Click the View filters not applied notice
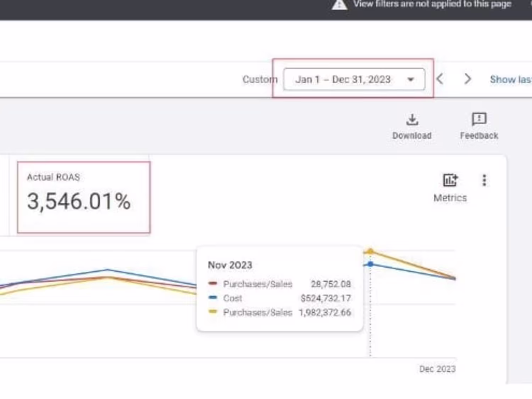 click(x=432, y=4)
